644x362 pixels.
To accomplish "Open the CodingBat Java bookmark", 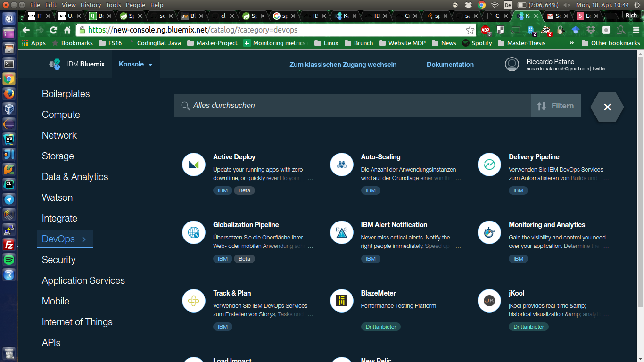I will click(154, 43).
